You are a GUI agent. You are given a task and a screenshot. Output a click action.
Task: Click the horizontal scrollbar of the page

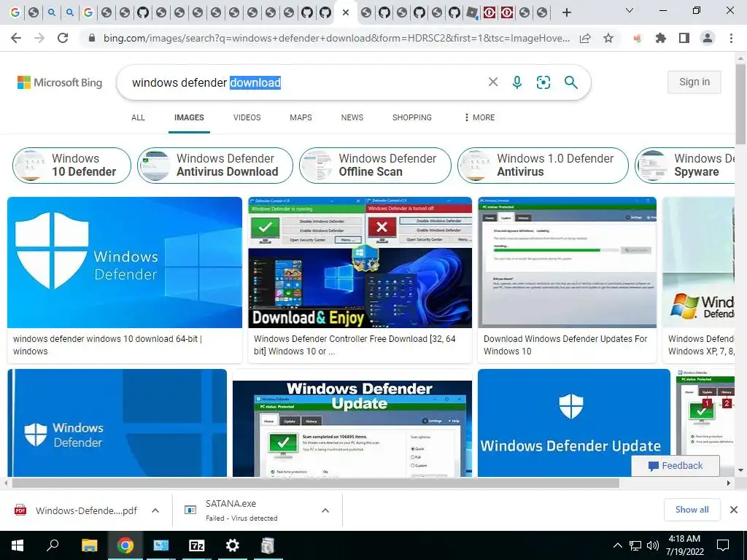[315, 483]
